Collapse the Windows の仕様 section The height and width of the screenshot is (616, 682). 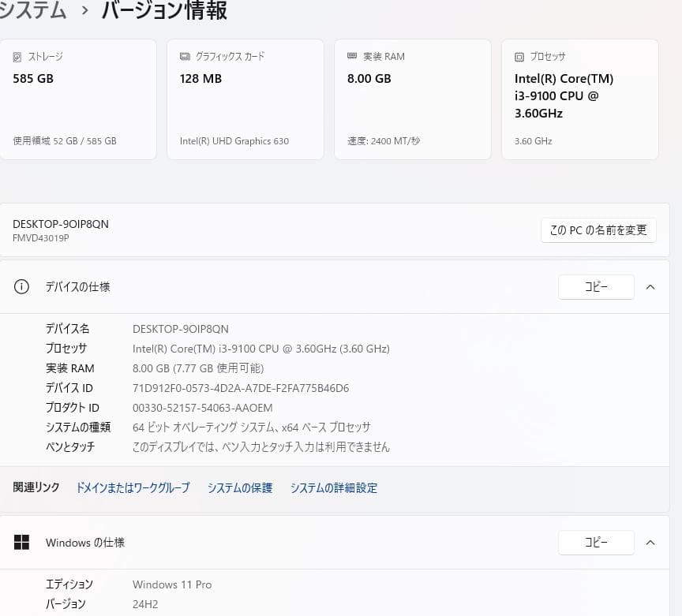point(650,543)
